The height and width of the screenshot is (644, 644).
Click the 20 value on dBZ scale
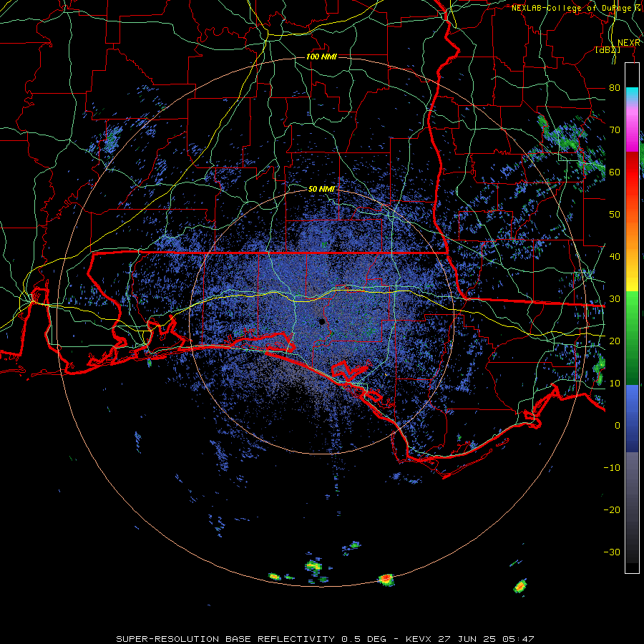[x=615, y=341]
